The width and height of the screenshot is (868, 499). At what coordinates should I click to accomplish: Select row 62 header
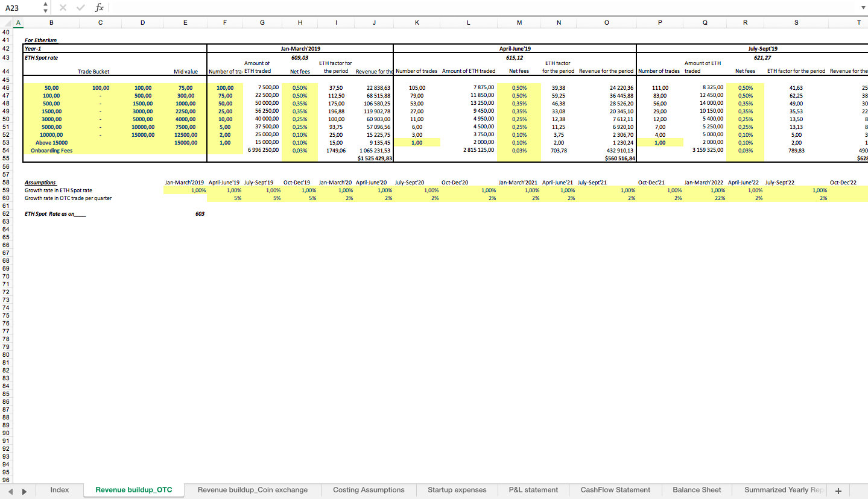[5, 213]
